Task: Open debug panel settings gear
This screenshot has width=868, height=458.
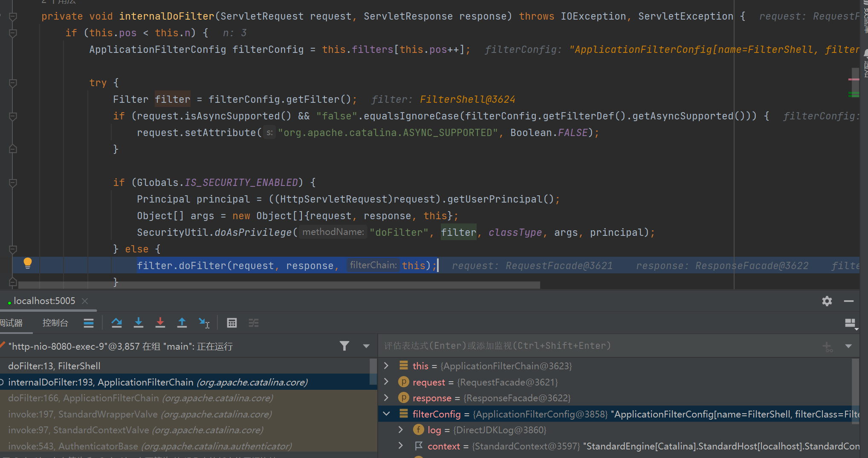Action: pos(827,301)
